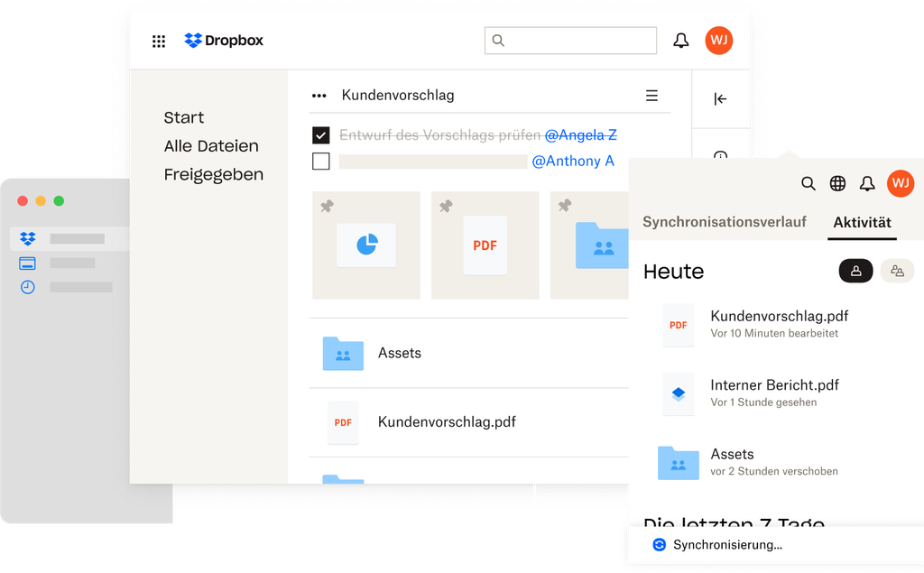Open @Angela Z's mention link
Image resolution: width=924 pixels, height=573 pixels.
(581, 134)
